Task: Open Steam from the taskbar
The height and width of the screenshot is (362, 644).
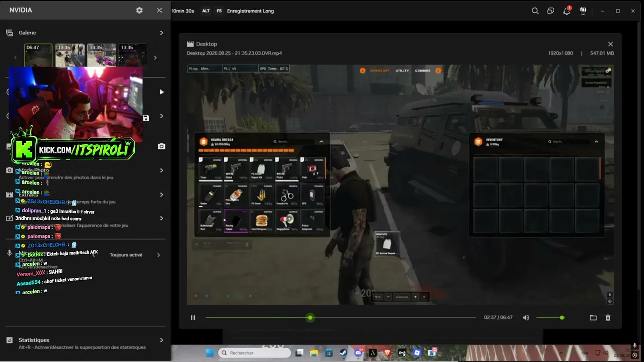Action: (x=343, y=353)
